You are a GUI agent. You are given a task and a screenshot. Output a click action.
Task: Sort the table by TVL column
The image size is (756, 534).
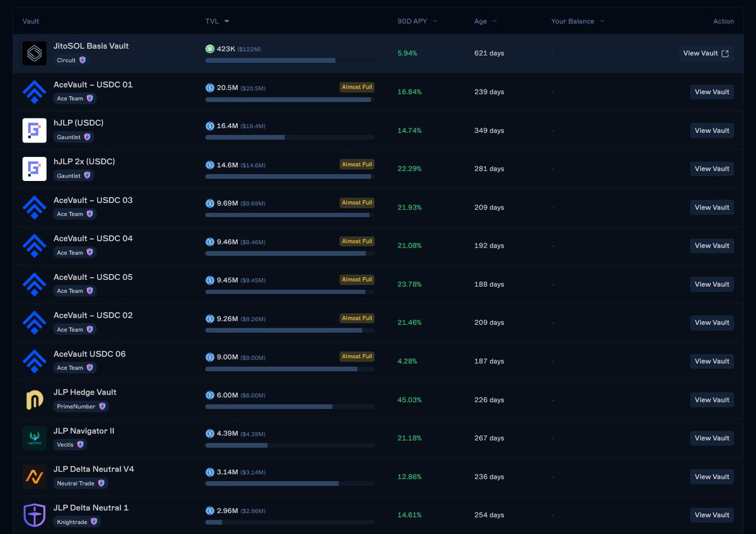tap(217, 21)
